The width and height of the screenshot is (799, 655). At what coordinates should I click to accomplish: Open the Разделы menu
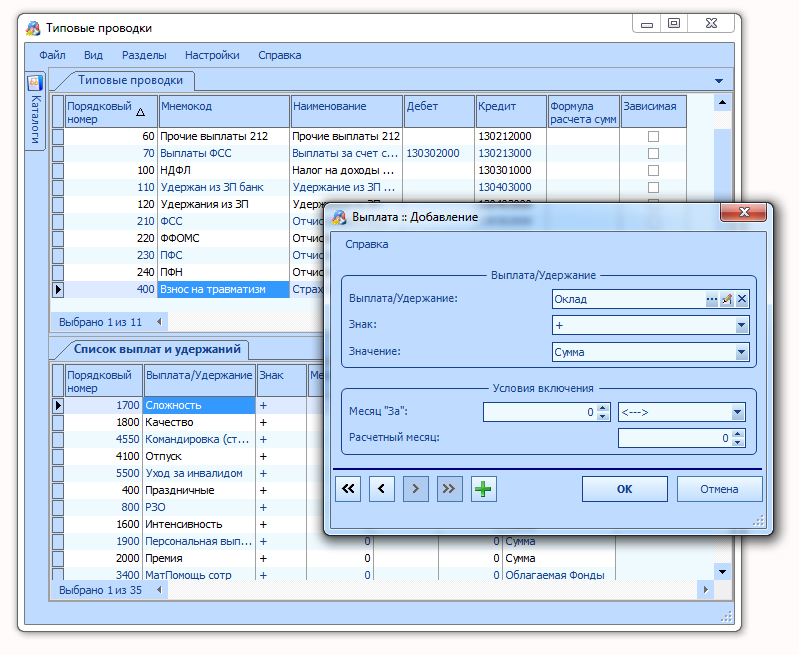coord(144,55)
